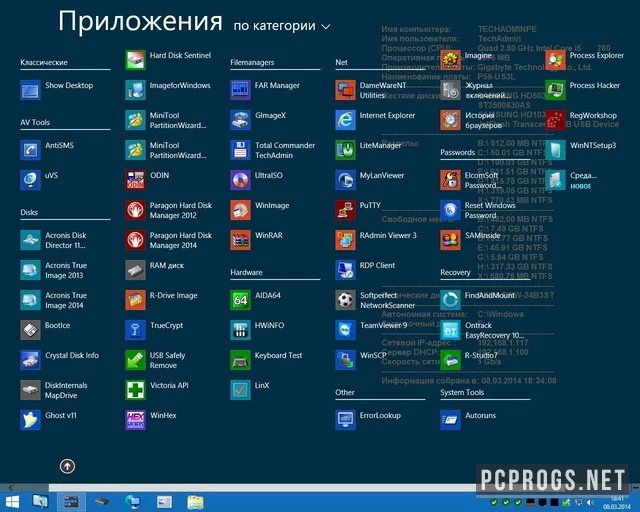
Task: Open Process Hacker icon
Action: point(556,90)
